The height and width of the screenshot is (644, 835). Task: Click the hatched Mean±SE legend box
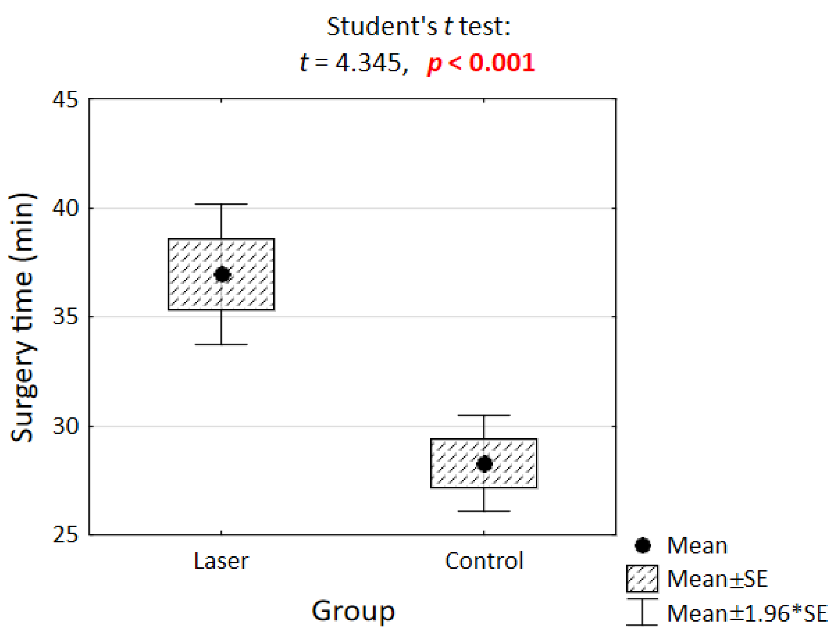tap(642, 579)
